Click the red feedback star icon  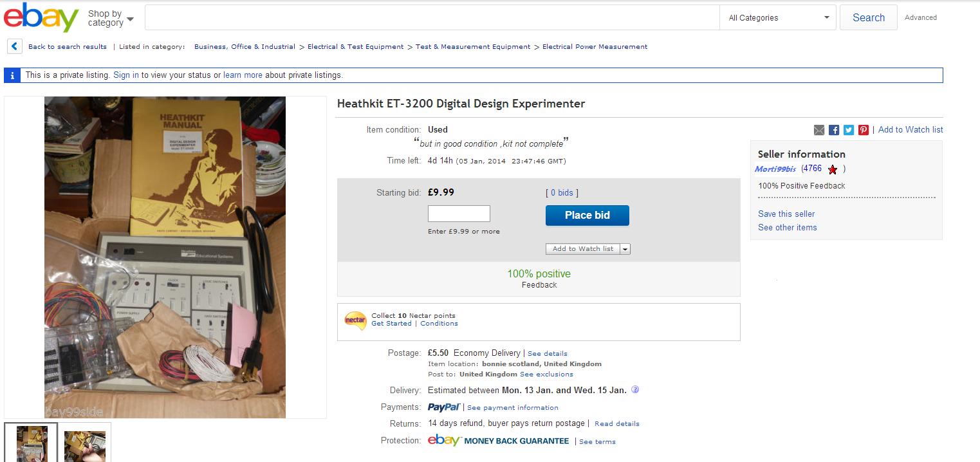point(833,170)
